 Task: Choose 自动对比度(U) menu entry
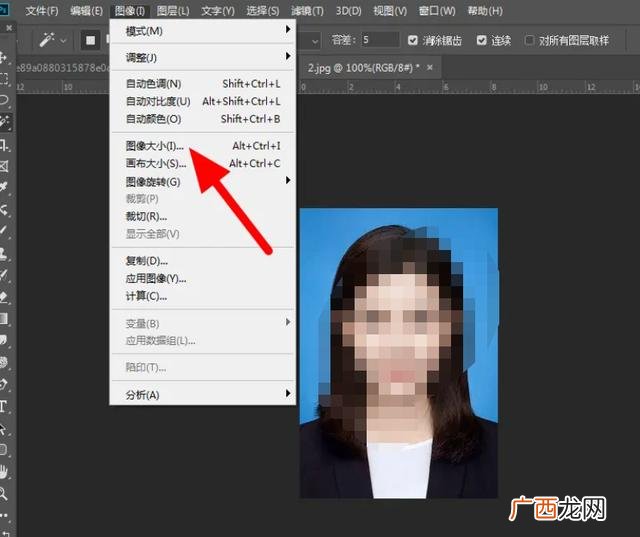click(203, 101)
